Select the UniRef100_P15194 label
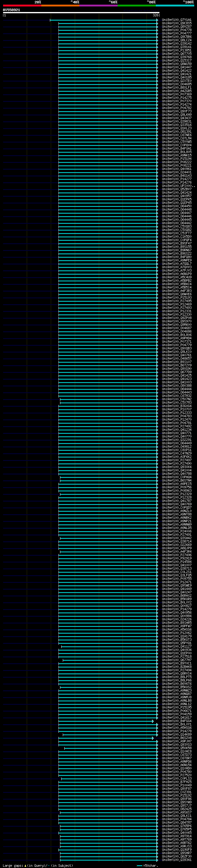Image resolution: width=197 pixels, height=868 pixels. point(176,159)
